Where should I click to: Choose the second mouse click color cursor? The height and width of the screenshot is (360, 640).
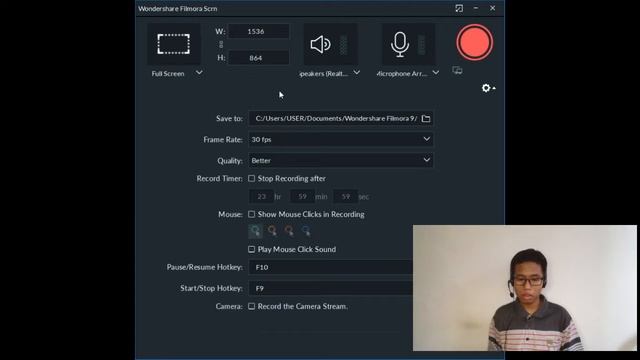tap(272, 231)
